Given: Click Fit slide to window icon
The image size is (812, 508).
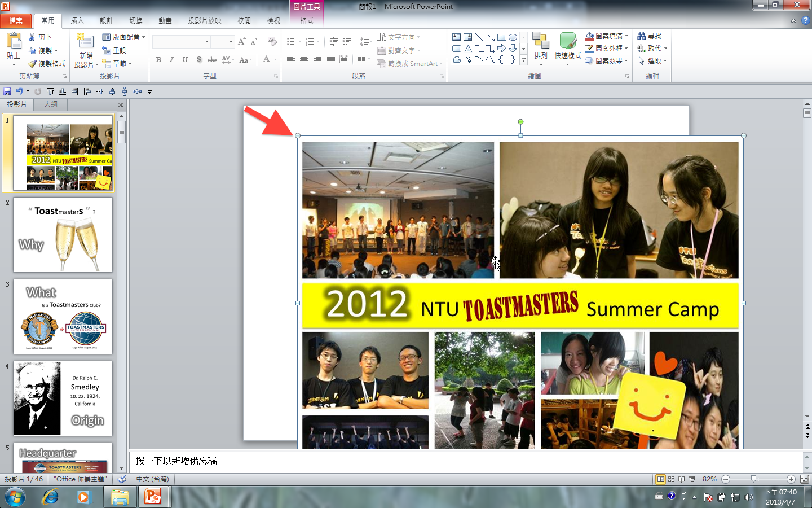Looking at the screenshot, I should 805,479.
